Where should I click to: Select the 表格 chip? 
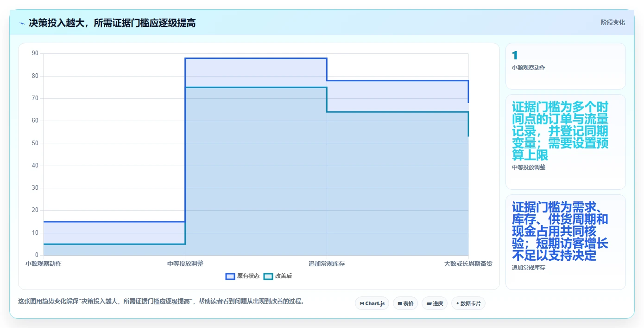pyautogui.click(x=405, y=303)
